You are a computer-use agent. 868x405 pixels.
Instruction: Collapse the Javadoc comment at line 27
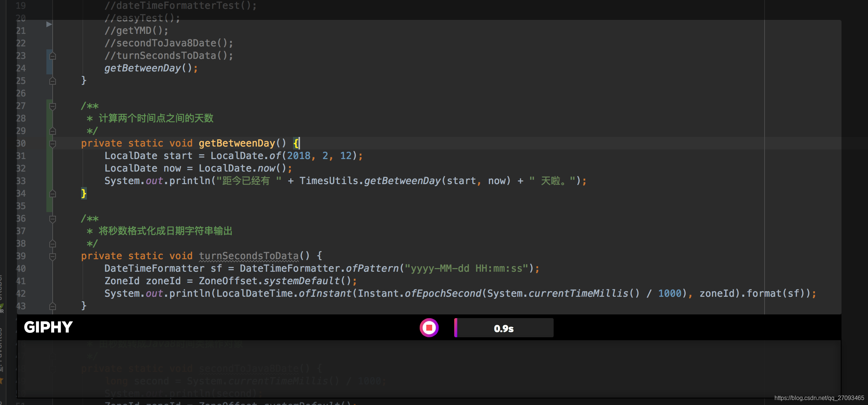(53, 106)
